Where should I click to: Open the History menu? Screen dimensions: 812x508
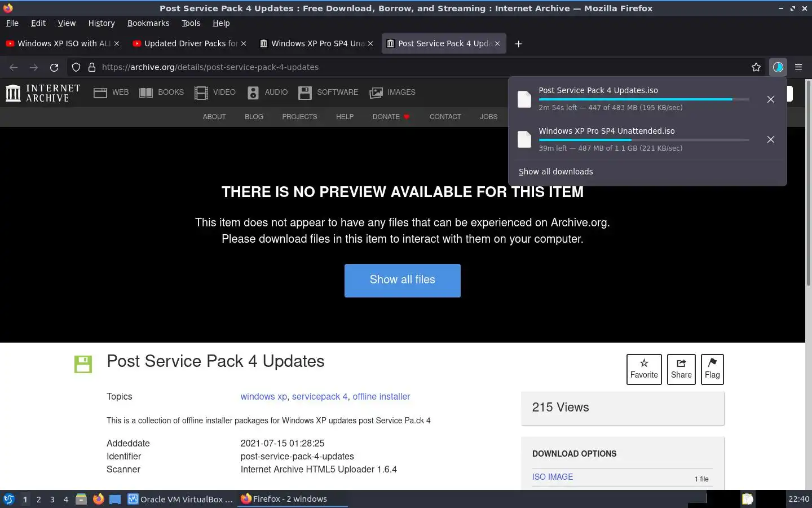click(x=101, y=23)
